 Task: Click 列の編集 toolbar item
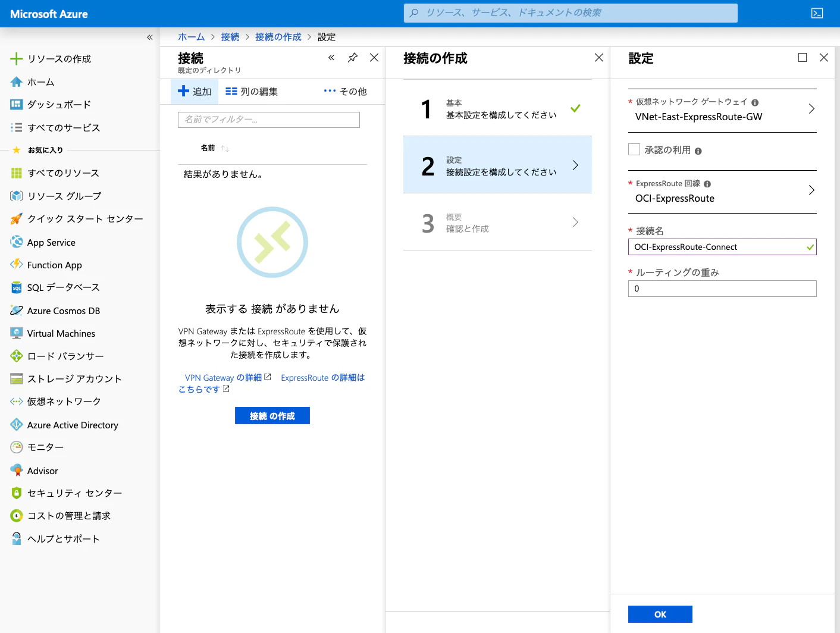coord(252,92)
